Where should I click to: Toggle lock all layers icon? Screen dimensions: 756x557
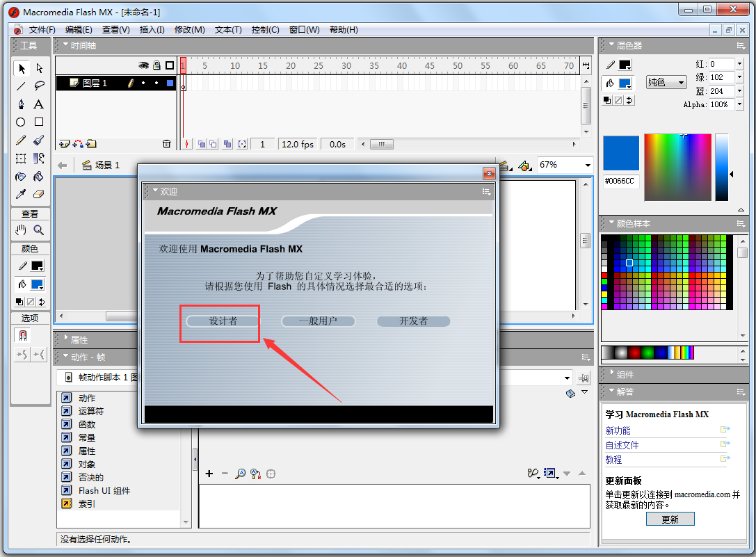tap(156, 65)
